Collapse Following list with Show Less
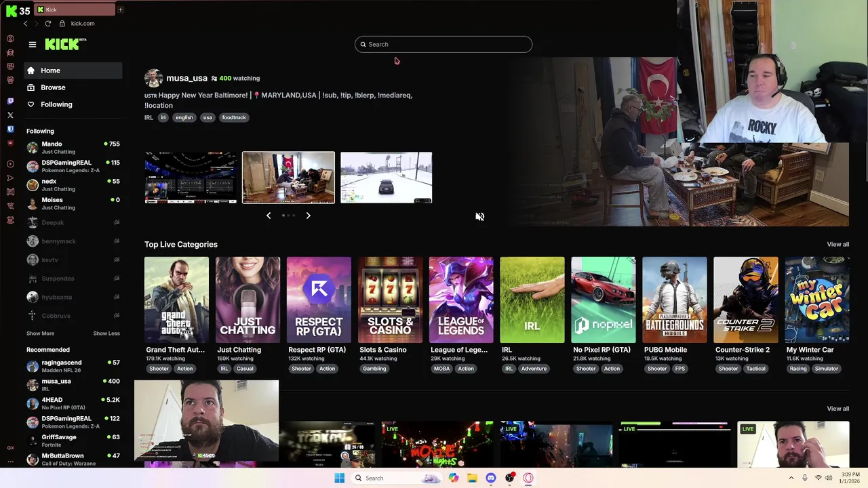 pos(106,333)
